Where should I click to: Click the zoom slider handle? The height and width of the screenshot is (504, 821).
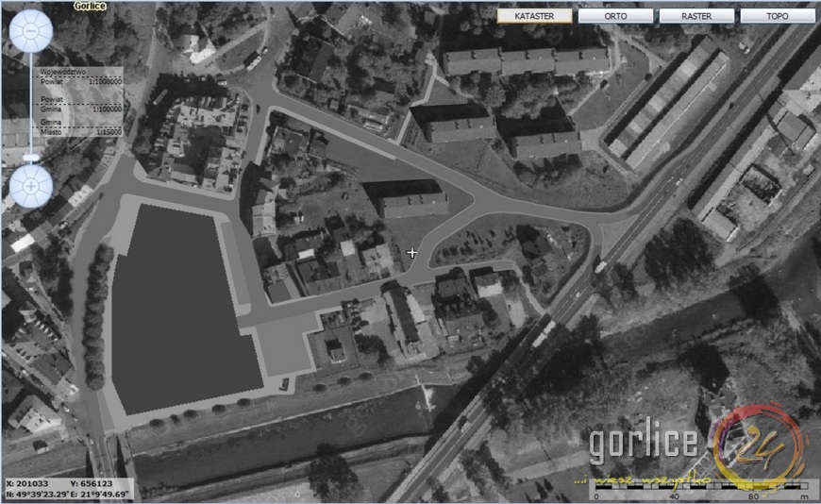click(31, 158)
